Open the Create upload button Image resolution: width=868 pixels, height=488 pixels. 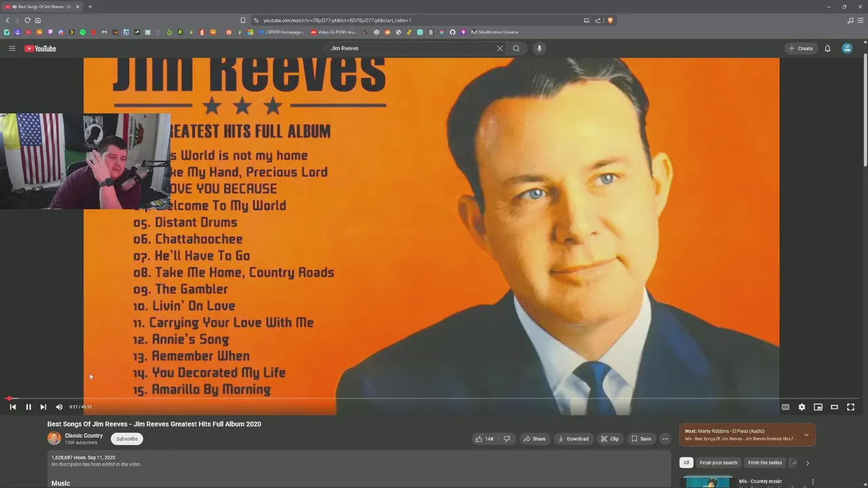click(800, 48)
